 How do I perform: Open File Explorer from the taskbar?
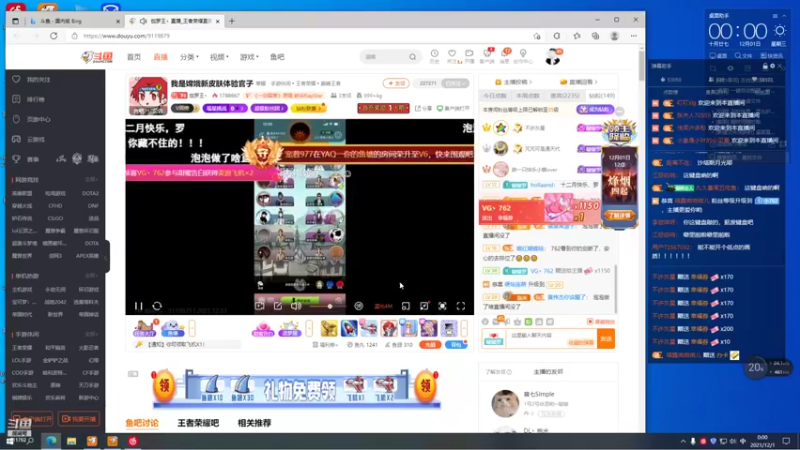71,441
